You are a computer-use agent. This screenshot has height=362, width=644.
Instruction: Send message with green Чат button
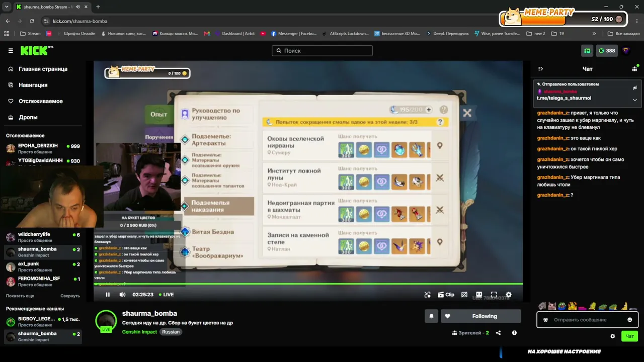(629, 336)
